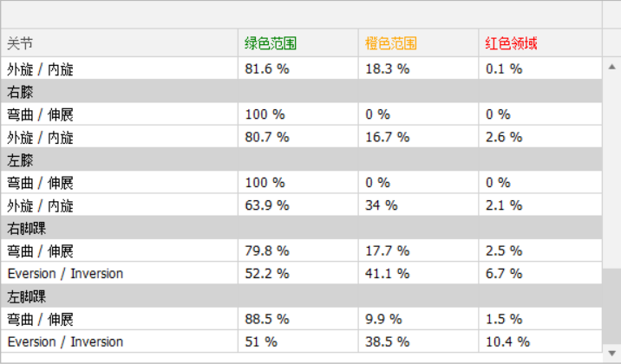
Task: Select the Eversion / Inversion row with 51 %
Action: pos(65,341)
